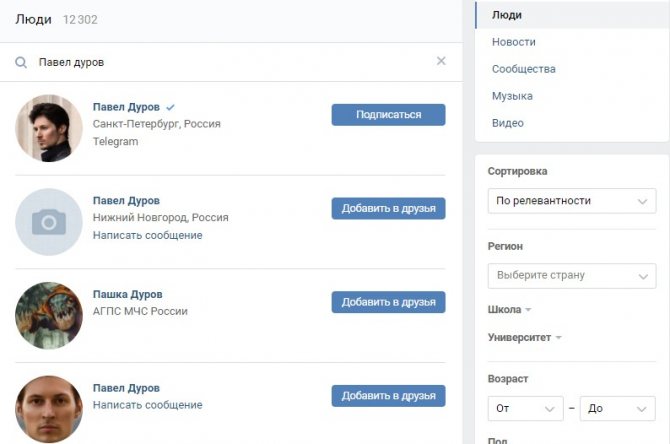Open the age От dropdown

click(x=525, y=409)
